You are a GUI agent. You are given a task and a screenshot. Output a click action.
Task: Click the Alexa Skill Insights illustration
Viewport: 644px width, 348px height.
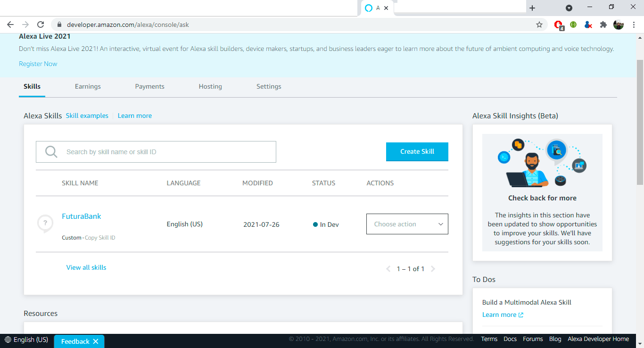(542, 162)
